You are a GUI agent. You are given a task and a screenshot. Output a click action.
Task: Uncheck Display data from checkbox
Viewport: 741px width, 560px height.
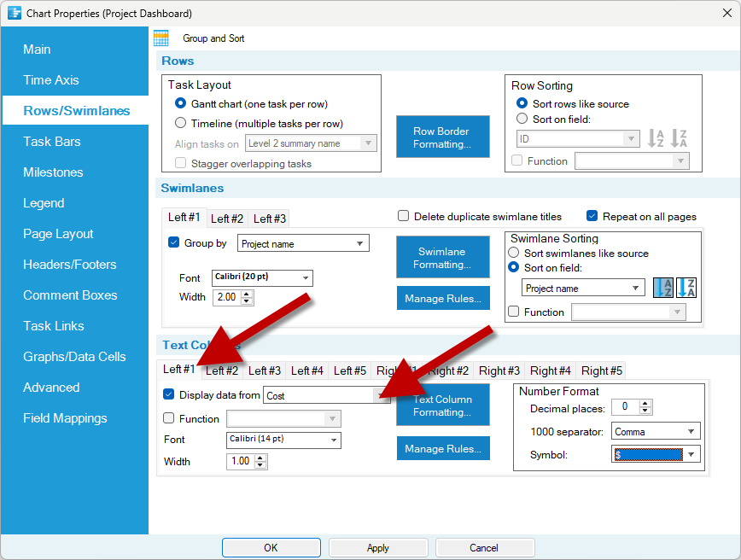168,394
